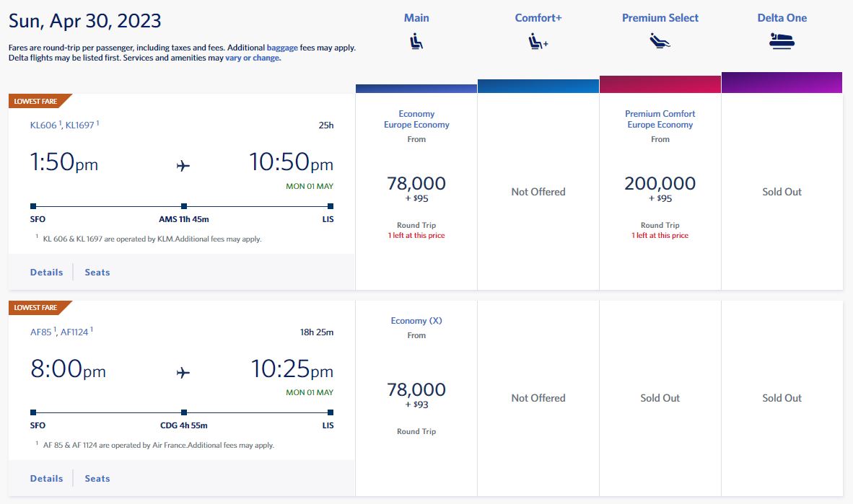
Task: Open Details for the KL606 itinerary
Action: [x=46, y=272]
